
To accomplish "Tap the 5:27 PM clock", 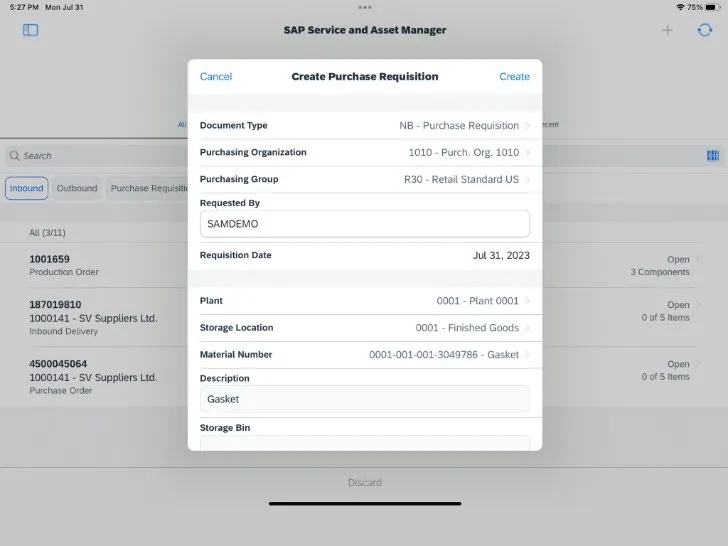I will [x=24, y=7].
